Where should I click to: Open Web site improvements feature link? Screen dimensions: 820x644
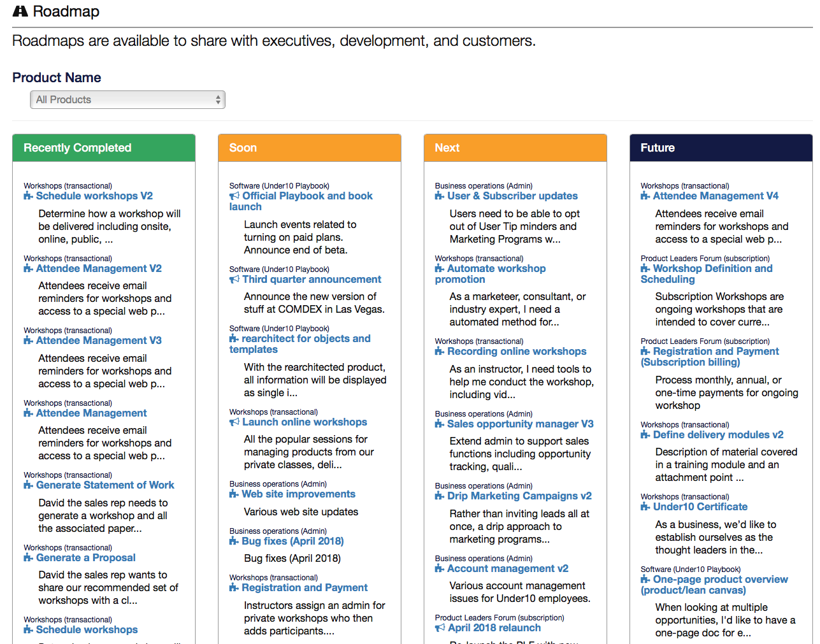tap(298, 494)
